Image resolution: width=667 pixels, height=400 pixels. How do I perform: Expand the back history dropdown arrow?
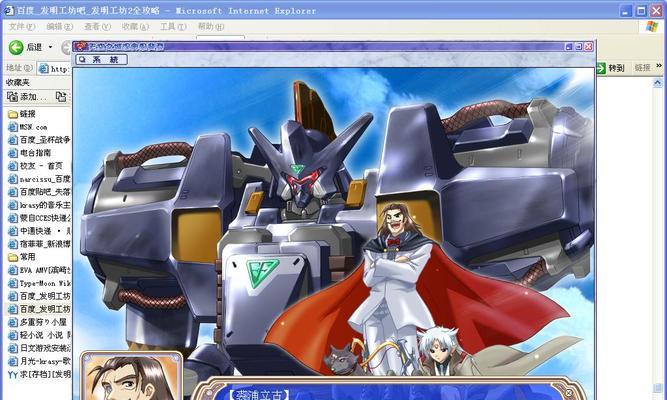tap(50, 47)
